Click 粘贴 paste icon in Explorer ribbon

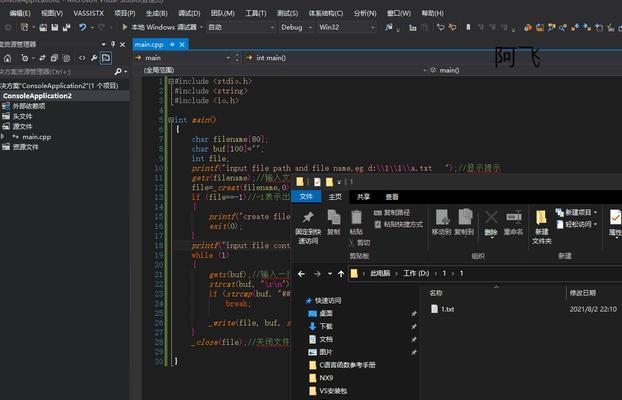(356, 217)
